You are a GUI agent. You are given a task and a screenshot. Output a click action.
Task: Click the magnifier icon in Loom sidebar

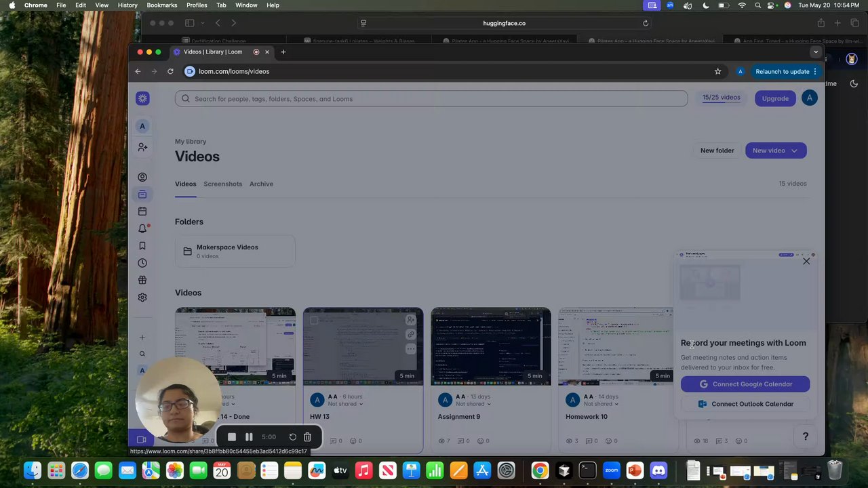click(142, 354)
